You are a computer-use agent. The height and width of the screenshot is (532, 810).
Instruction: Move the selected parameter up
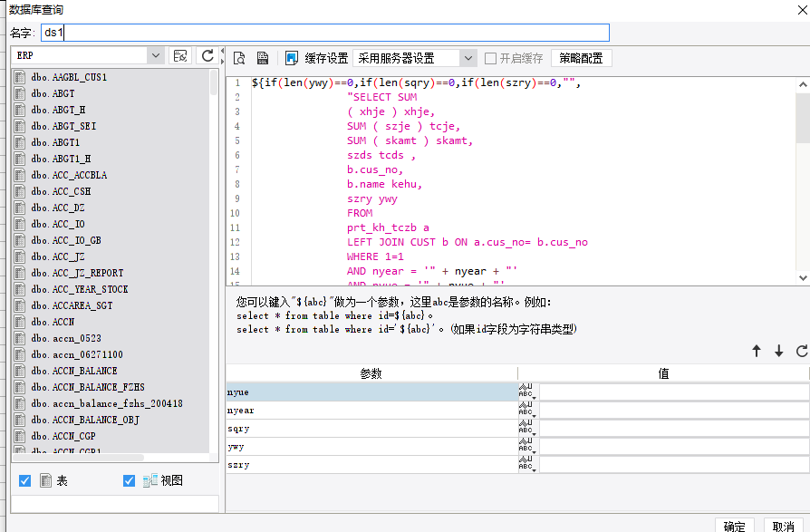[x=757, y=351]
